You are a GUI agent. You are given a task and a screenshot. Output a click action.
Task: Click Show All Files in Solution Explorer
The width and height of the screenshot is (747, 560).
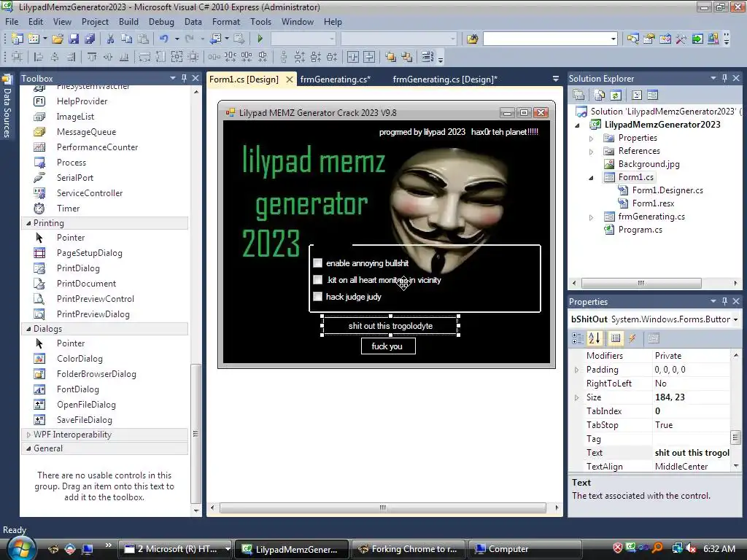click(x=600, y=96)
